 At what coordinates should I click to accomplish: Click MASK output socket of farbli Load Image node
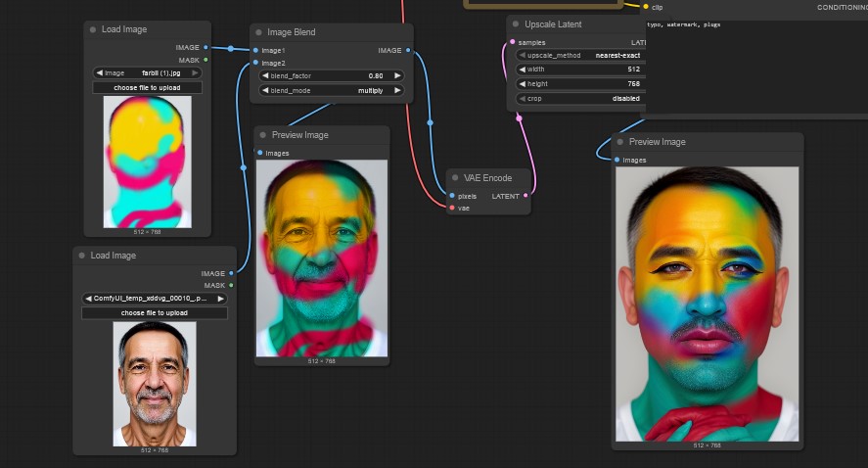coord(206,60)
